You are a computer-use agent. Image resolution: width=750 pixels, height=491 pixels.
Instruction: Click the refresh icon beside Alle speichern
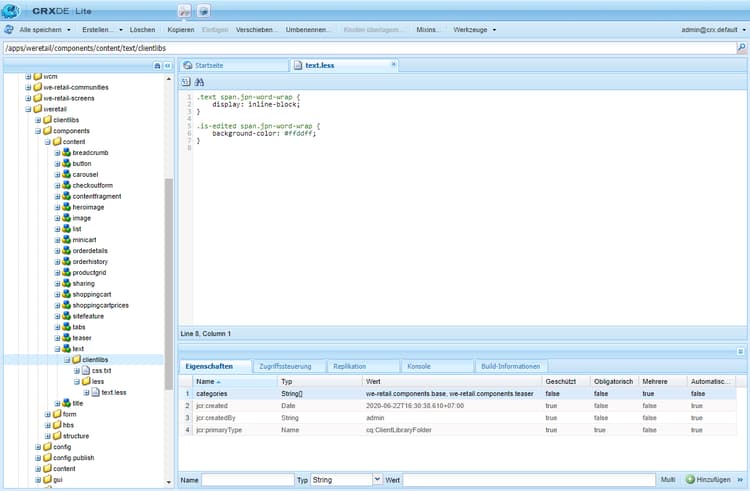tap(9, 30)
